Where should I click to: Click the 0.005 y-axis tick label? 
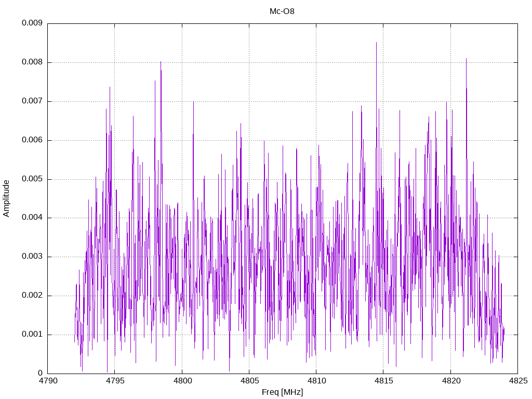coord(32,179)
